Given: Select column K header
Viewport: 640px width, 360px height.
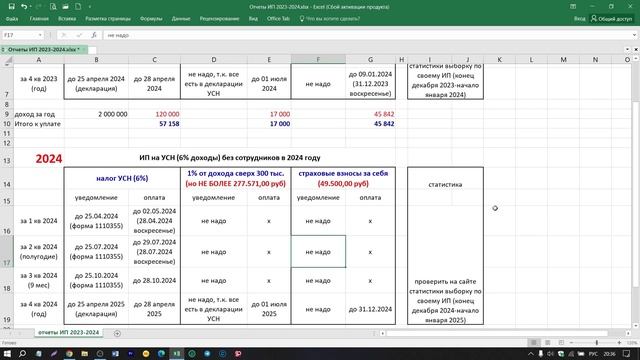Looking at the screenshot, I should 499,60.
